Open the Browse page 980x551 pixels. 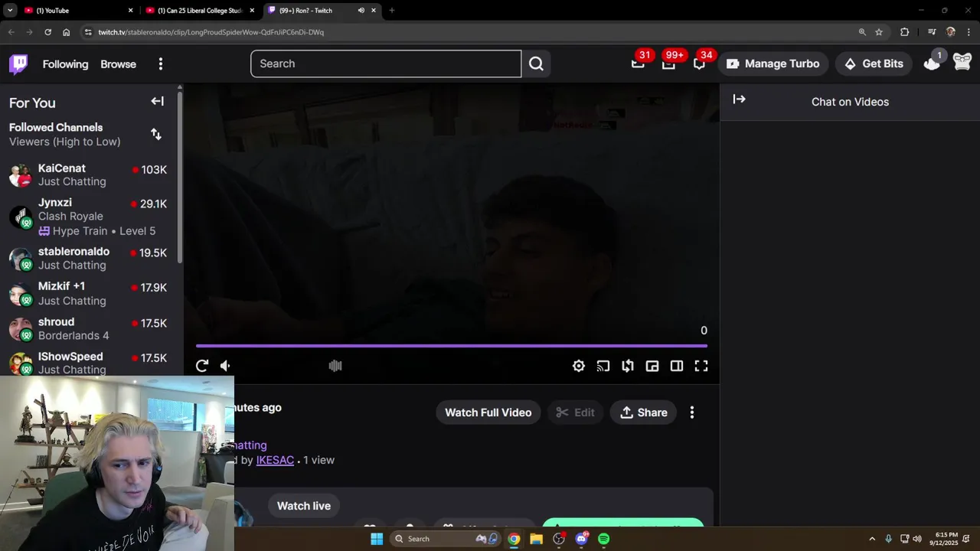[x=118, y=64]
